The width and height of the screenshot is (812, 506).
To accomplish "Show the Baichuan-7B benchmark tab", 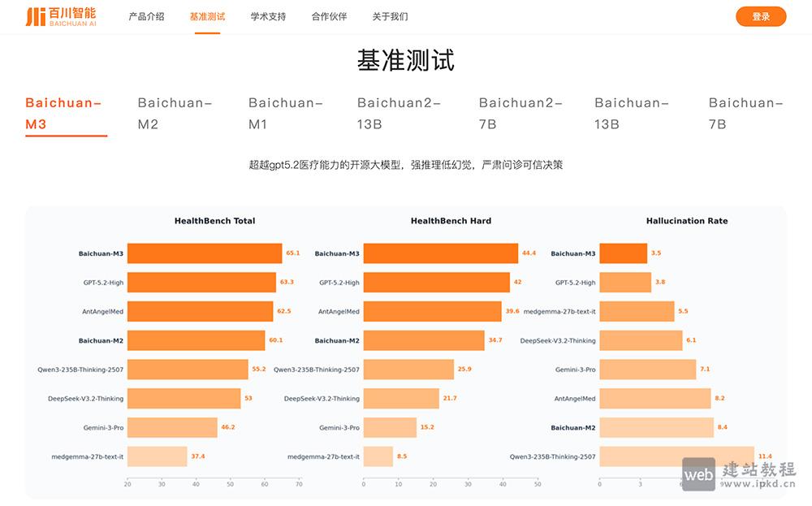I will (745, 114).
